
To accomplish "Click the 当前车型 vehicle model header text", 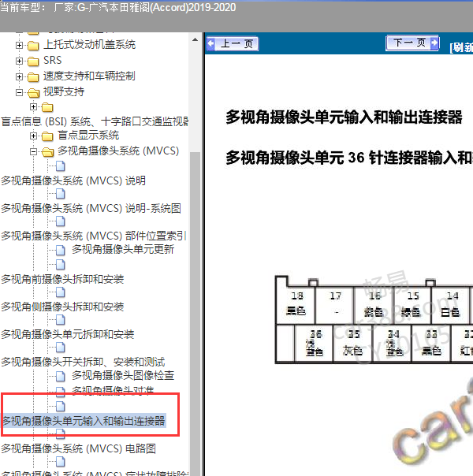I will pos(117,7).
